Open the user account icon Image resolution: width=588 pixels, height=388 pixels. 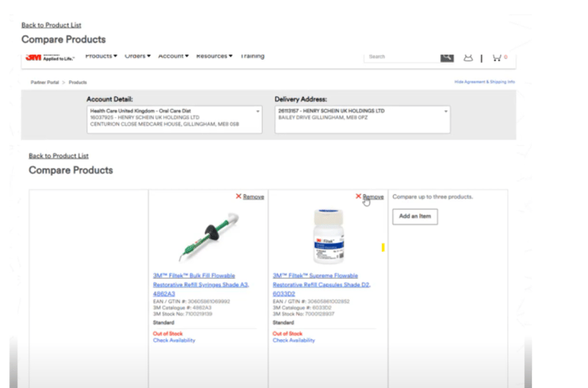pyautogui.click(x=468, y=57)
